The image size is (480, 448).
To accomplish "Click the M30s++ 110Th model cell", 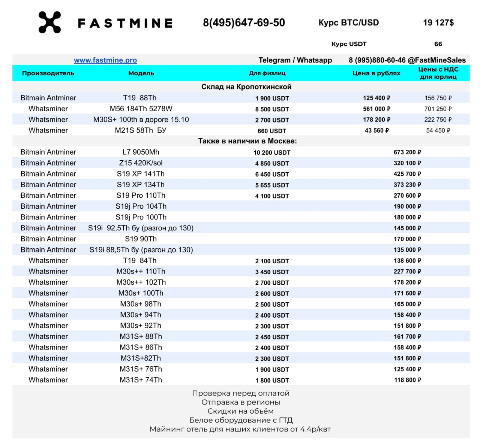I will [141, 271].
